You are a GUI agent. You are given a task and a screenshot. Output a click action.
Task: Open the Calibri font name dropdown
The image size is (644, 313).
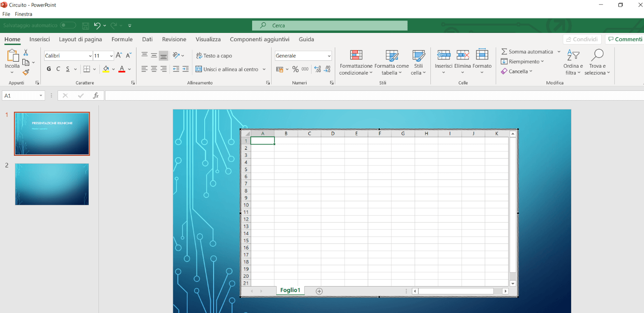point(90,56)
